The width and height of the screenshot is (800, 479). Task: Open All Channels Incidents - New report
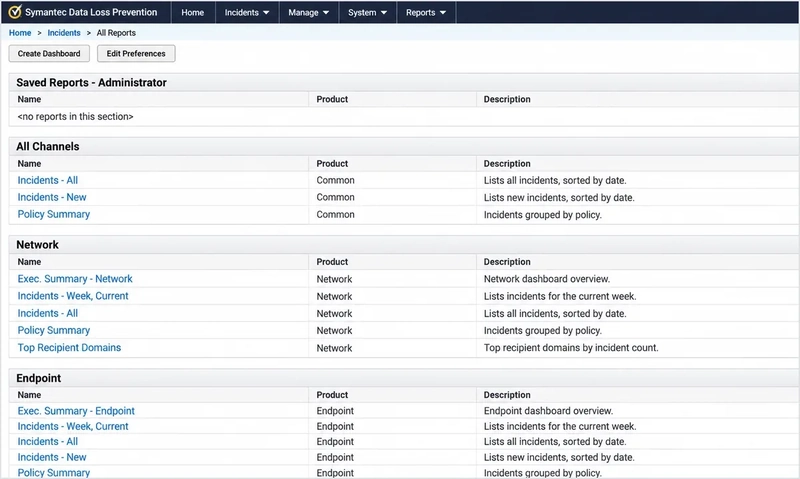point(52,197)
